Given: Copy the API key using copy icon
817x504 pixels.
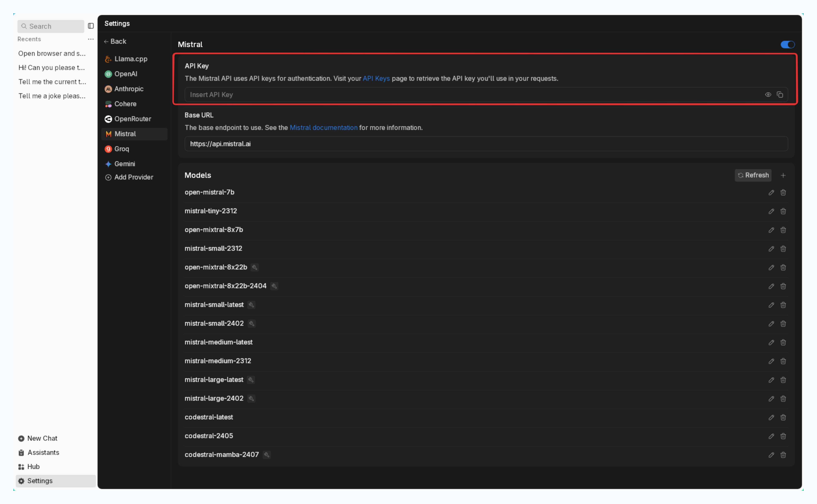Looking at the screenshot, I should tap(780, 95).
